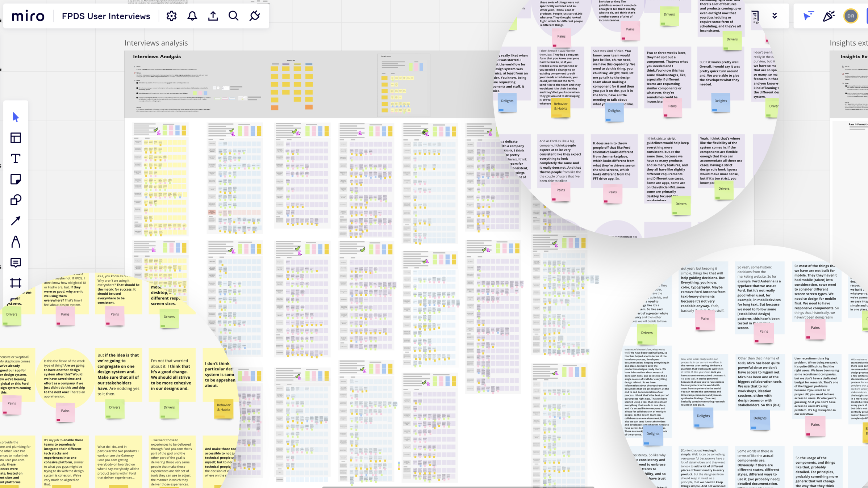Click Pains tag on 'keeping it simple' blue note
Image resolution: width=868 pixels, height=488 pixels.
coord(705,320)
